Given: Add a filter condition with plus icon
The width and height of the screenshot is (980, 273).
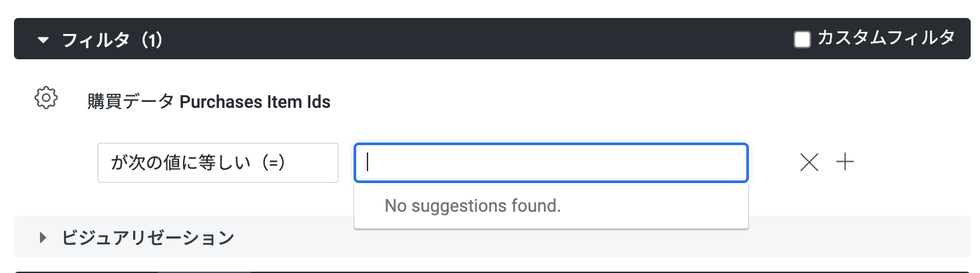Looking at the screenshot, I should pyautogui.click(x=845, y=162).
